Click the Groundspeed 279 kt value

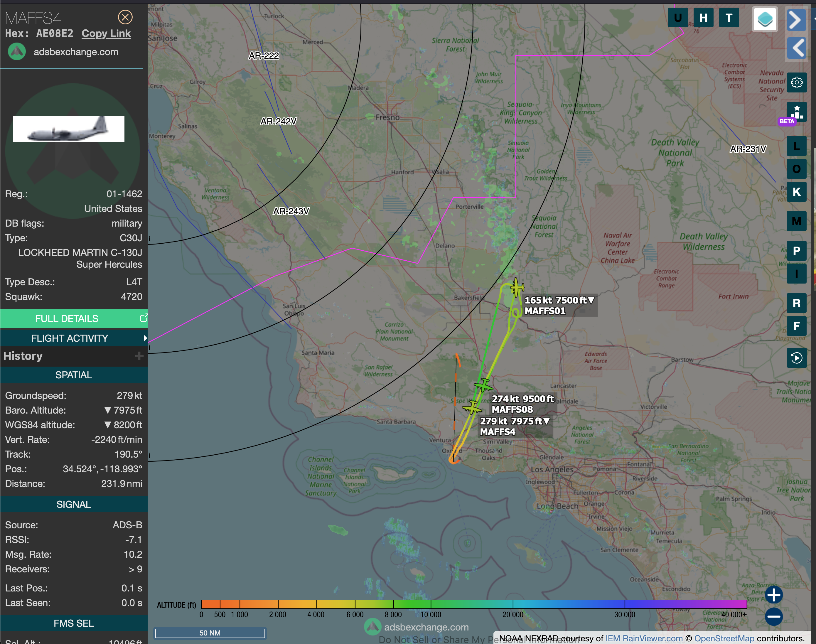pyautogui.click(x=130, y=395)
